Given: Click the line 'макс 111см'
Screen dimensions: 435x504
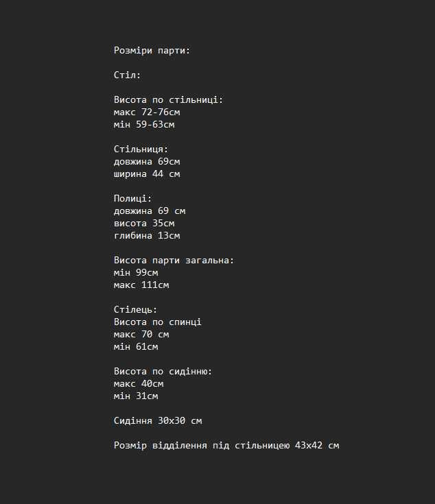Looking at the screenshot, I should [141, 285].
